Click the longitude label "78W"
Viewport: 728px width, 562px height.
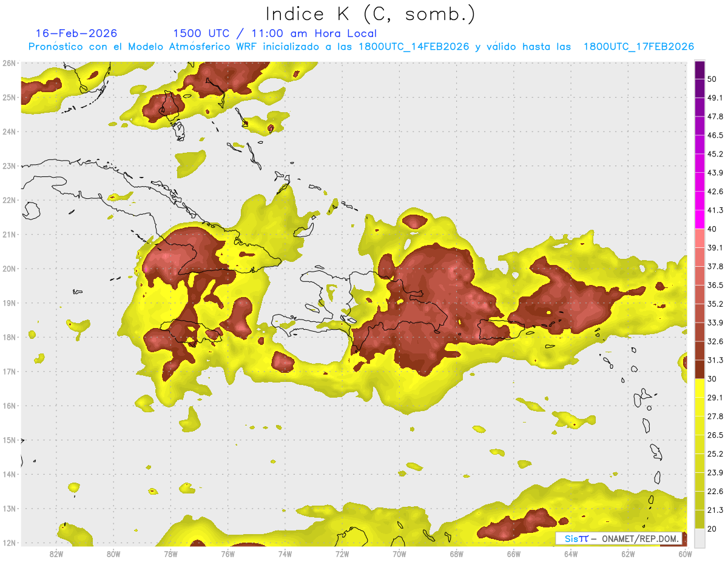point(170,554)
